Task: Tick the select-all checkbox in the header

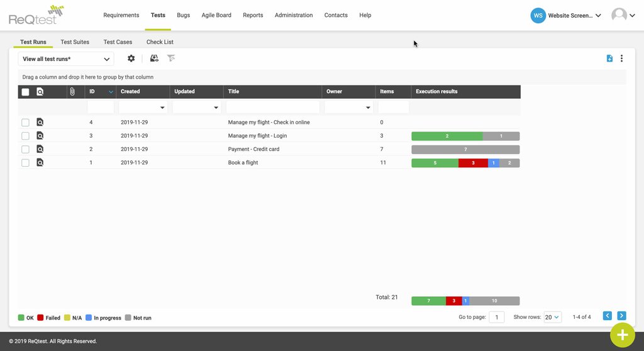Action: 25,92
